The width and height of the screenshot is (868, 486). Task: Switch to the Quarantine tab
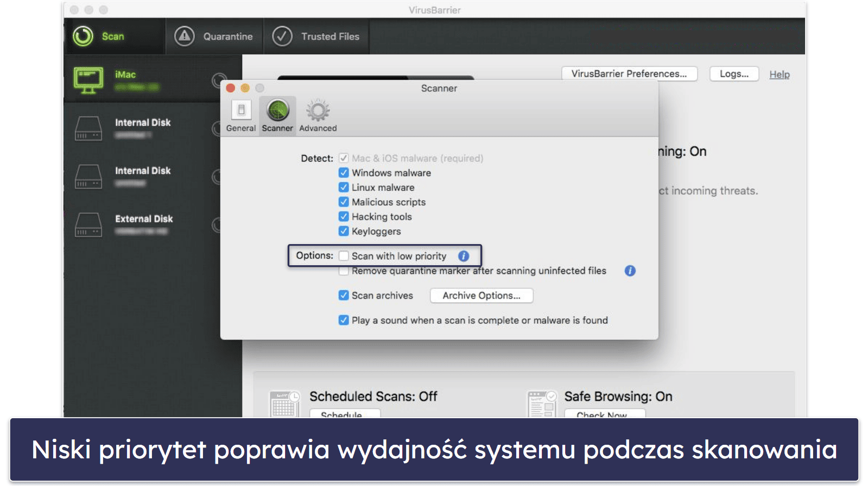click(x=214, y=36)
